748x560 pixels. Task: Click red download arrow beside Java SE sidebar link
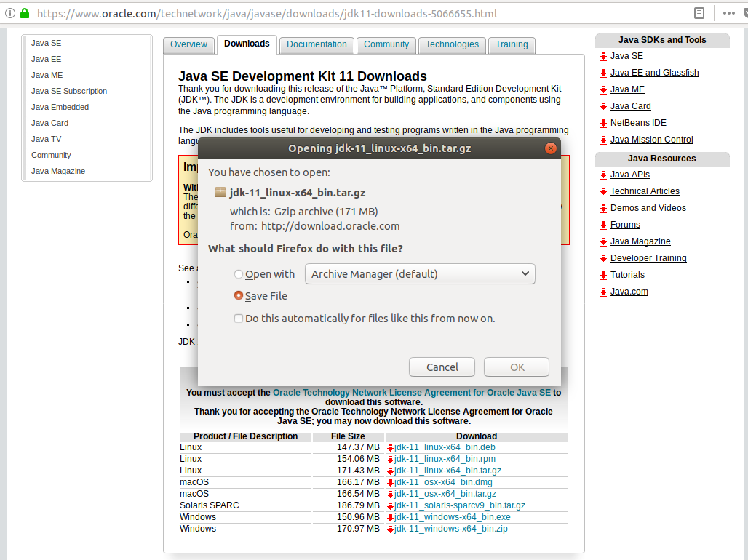(603, 56)
